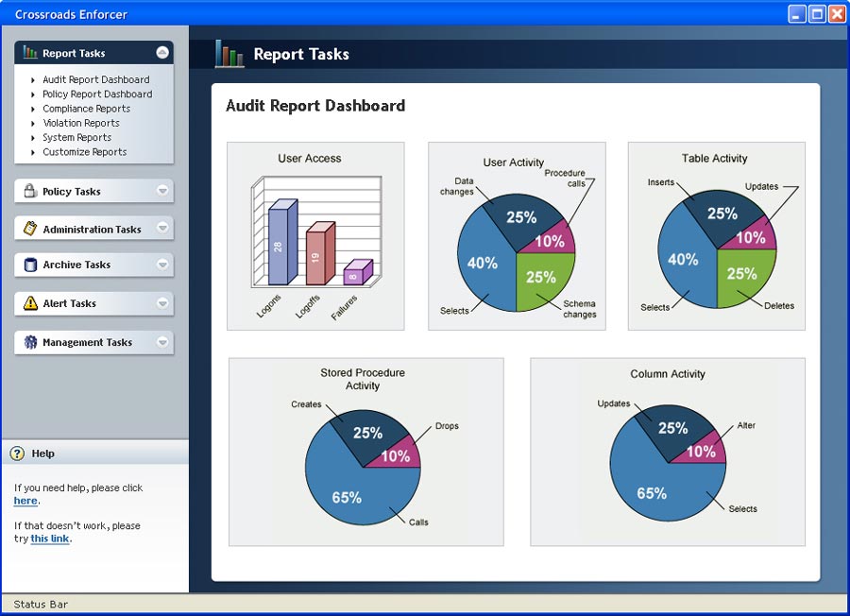The height and width of the screenshot is (616, 850).
Task: Click the 'Status Bar' text at bottom
Action: (x=41, y=604)
